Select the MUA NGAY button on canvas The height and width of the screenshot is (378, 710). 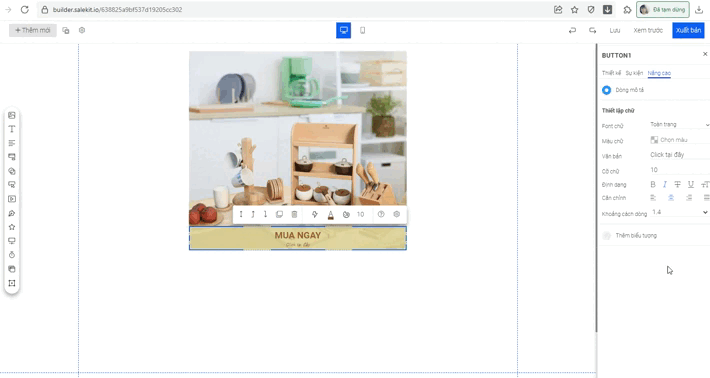click(x=297, y=238)
